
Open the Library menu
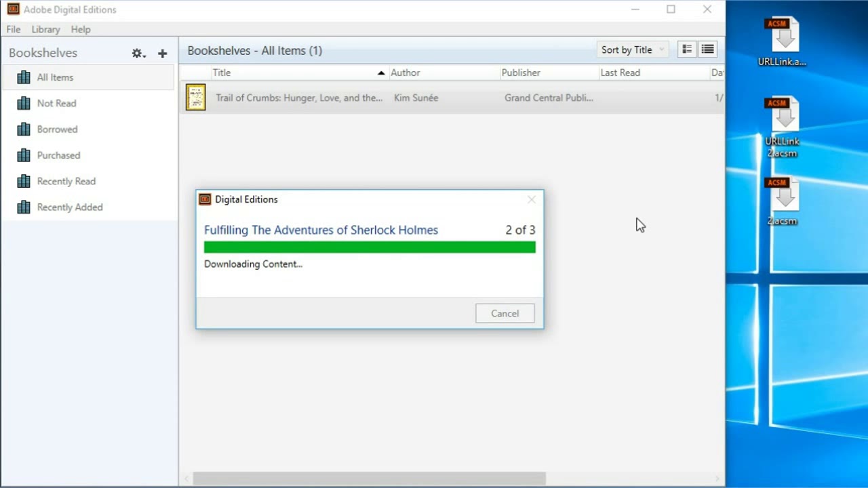(x=45, y=29)
